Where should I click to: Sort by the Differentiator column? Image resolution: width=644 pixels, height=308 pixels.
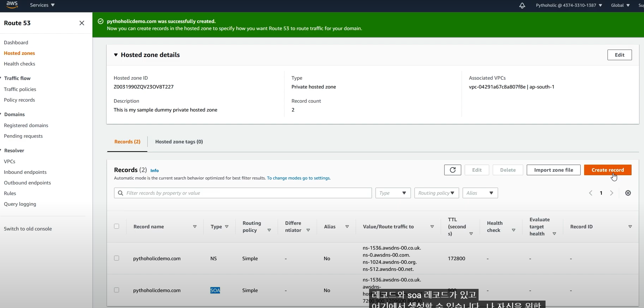pyautogui.click(x=308, y=230)
